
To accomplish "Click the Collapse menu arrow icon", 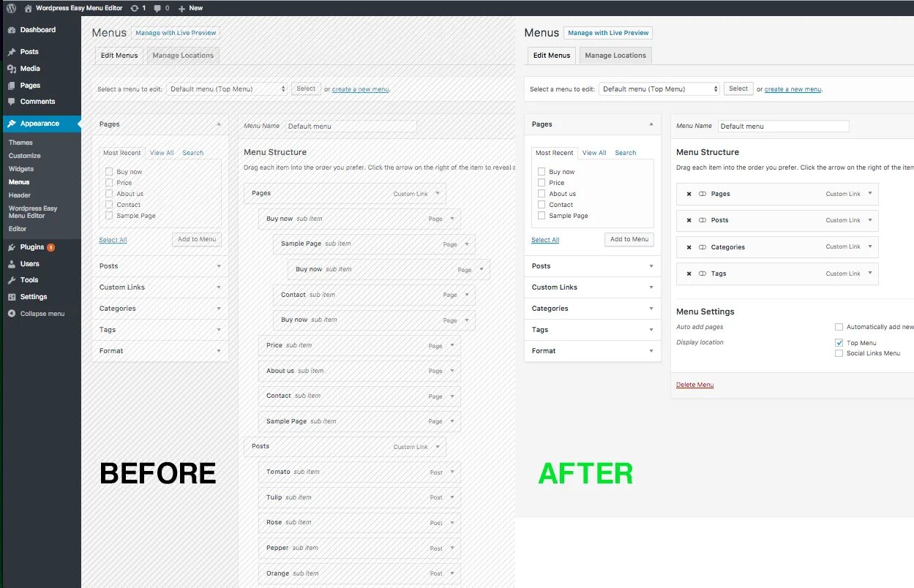I will tap(12, 314).
